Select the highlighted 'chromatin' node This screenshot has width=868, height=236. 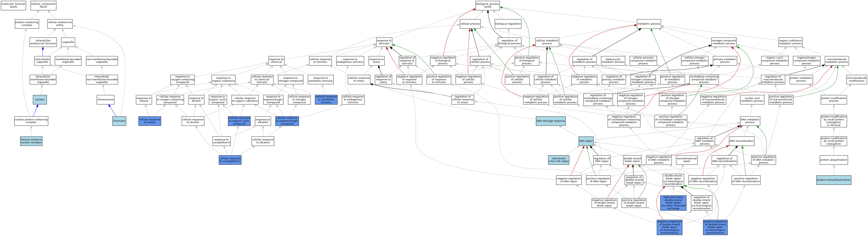tap(119, 121)
